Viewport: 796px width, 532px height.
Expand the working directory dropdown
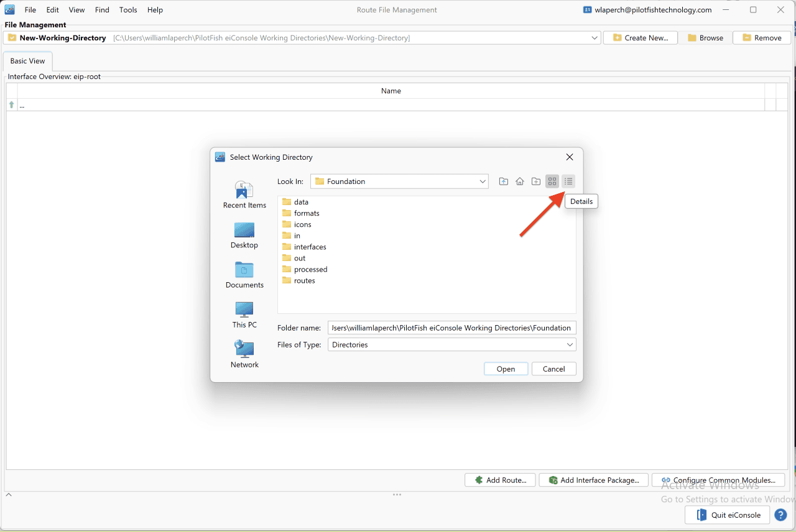(x=595, y=38)
